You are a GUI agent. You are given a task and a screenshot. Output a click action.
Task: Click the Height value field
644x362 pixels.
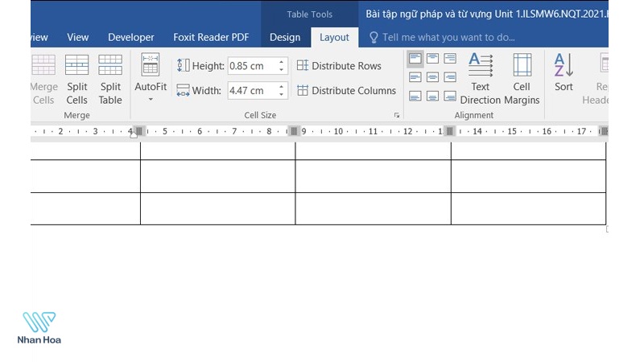click(x=252, y=66)
